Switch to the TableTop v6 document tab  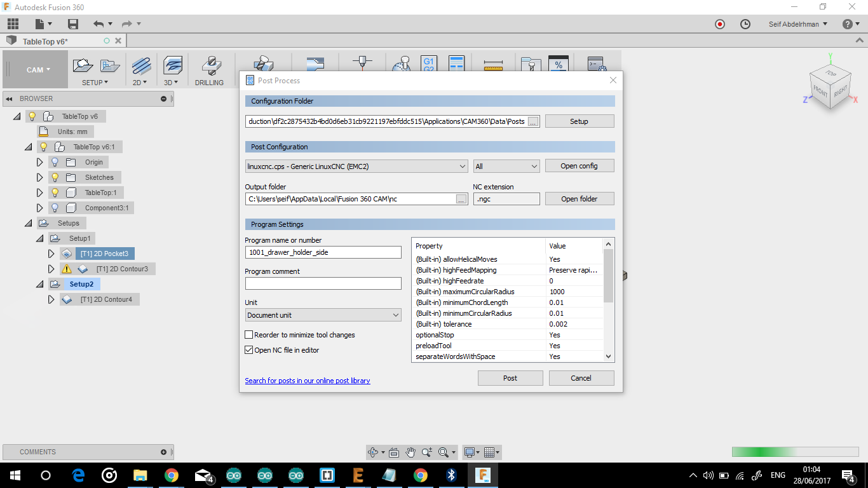[x=46, y=41]
